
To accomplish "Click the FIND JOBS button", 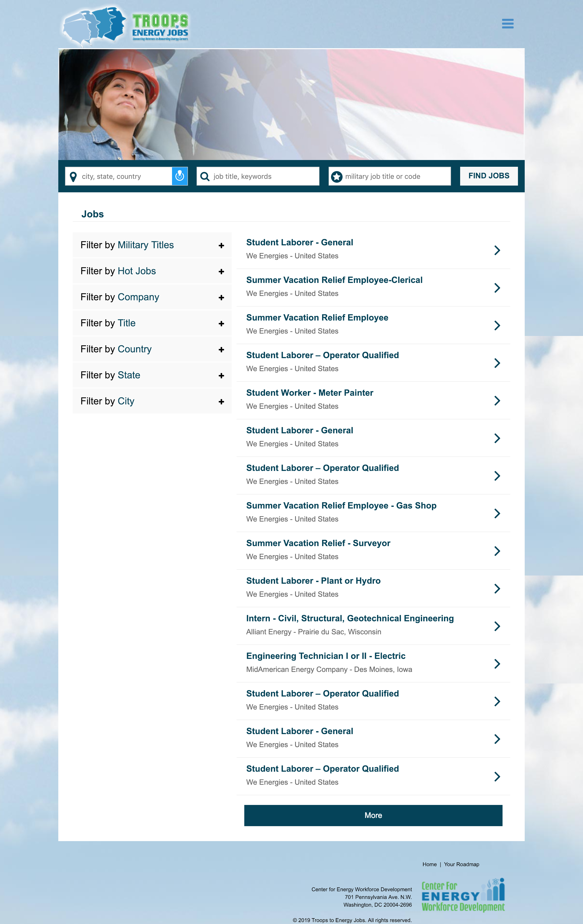I will point(489,176).
